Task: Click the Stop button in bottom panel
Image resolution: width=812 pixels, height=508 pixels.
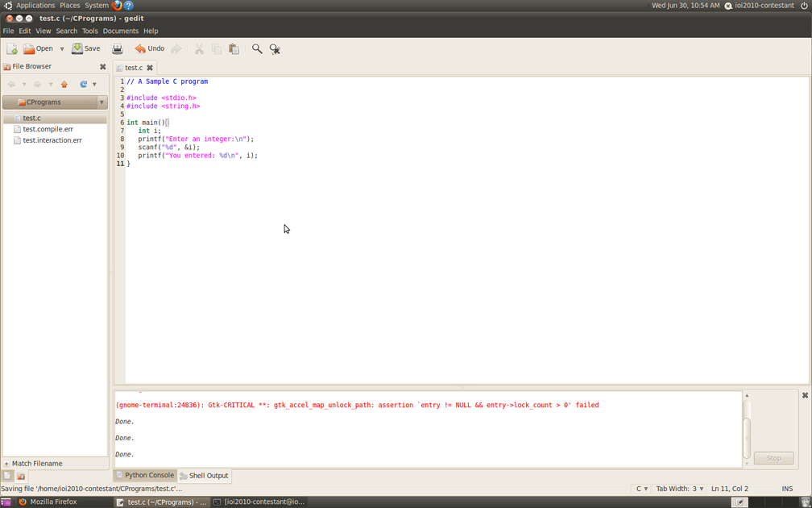Action: (x=773, y=458)
